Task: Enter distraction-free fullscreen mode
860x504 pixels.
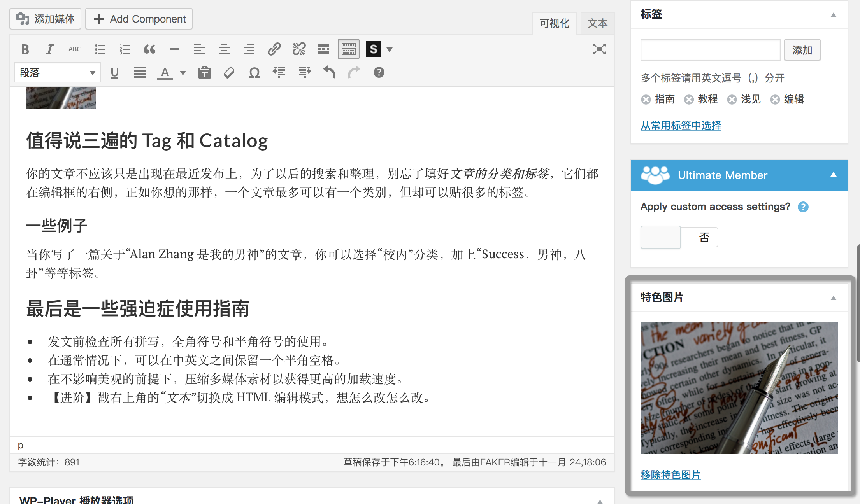Action: (599, 49)
